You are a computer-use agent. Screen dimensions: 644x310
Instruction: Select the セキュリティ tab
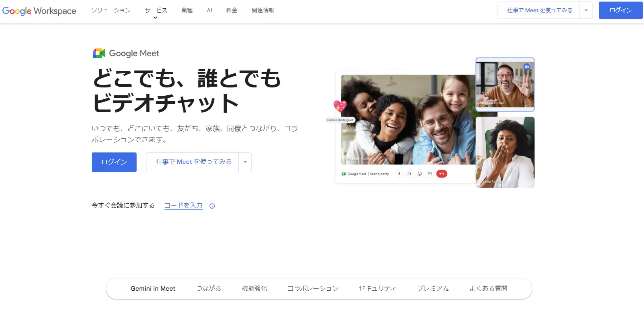(378, 289)
